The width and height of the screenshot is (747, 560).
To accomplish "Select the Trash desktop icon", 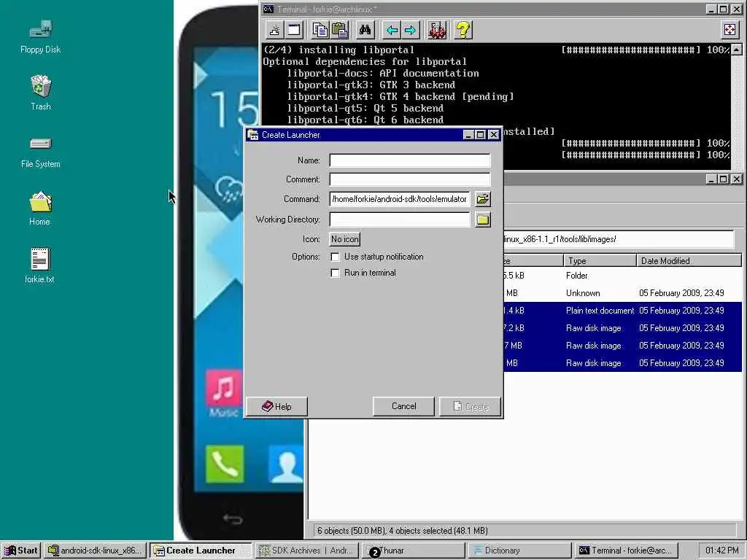I will coord(41,93).
